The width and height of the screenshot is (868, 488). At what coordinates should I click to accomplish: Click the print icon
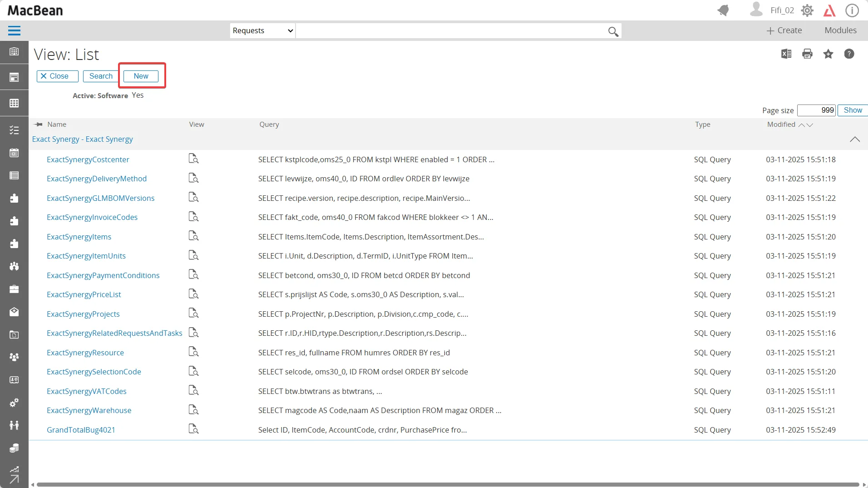(x=807, y=54)
